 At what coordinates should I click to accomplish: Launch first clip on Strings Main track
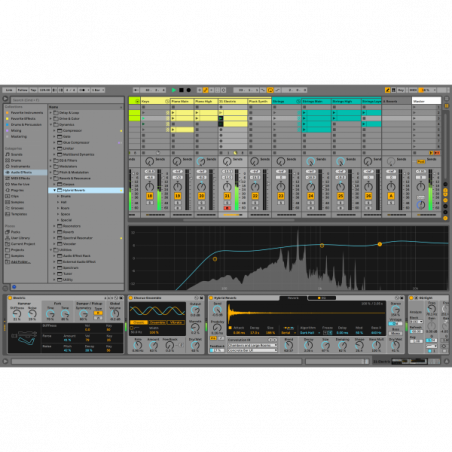[304, 113]
